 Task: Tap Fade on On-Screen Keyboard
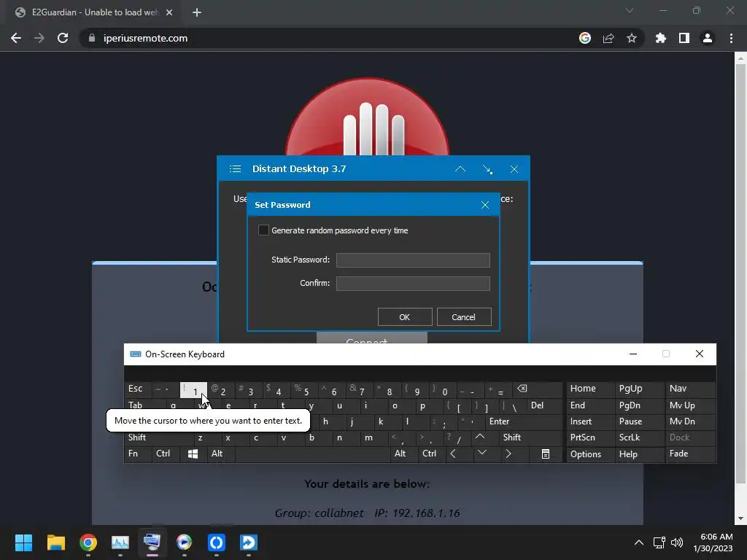pyautogui.click(x=690, y=454)
